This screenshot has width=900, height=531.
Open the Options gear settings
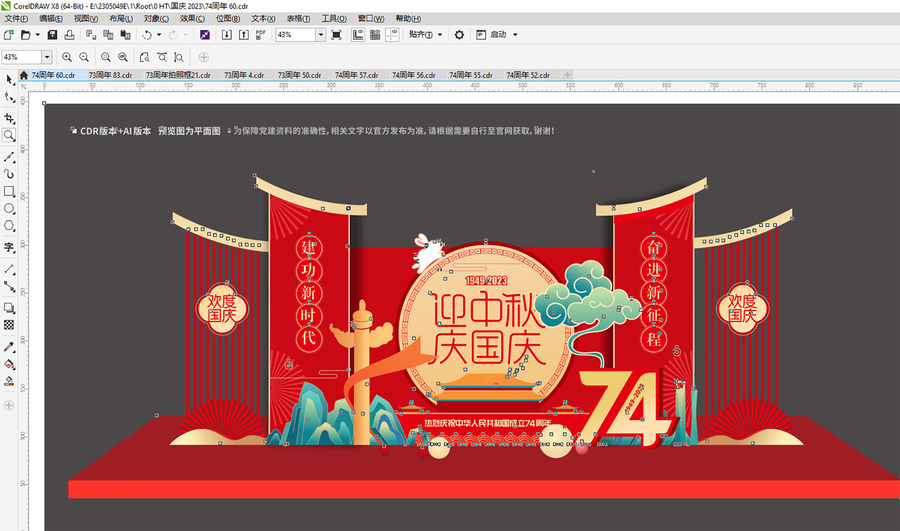tap(459, 35)
